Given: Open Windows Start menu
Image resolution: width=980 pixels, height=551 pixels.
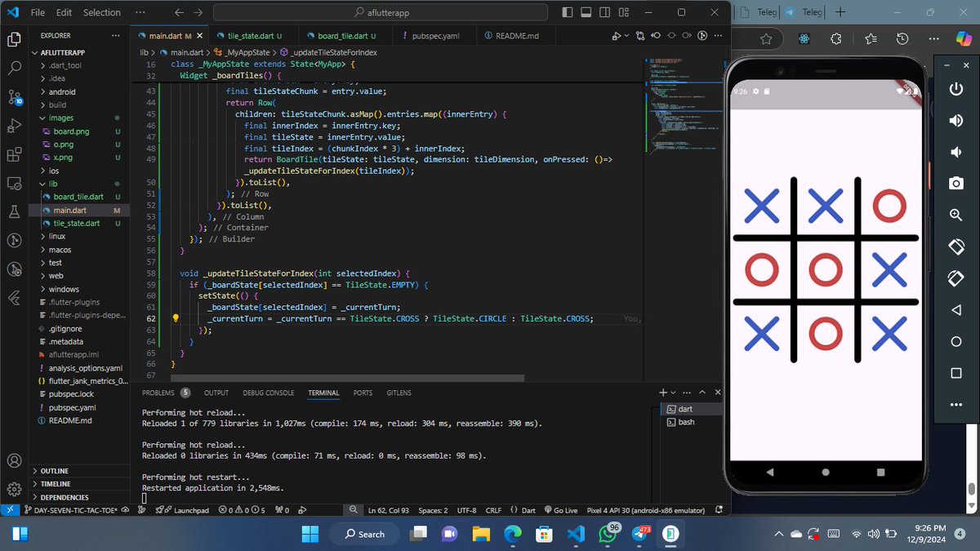Looking at the screenshot, I should click(x=310, y=534).
